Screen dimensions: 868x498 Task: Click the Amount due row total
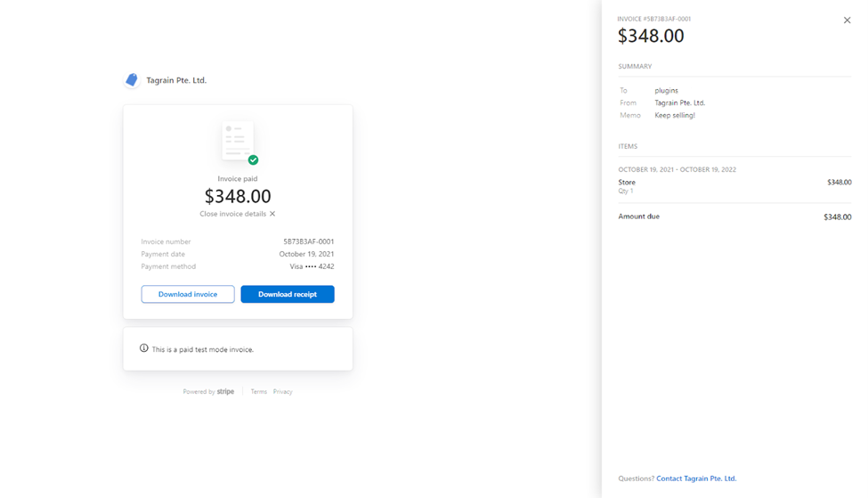pyautogui.click(x=837, y=216)
